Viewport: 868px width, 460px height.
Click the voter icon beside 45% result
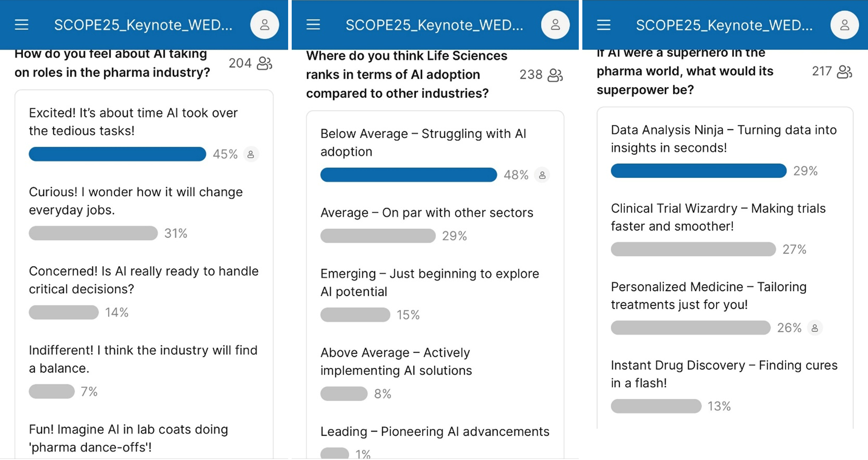[251, 155]
